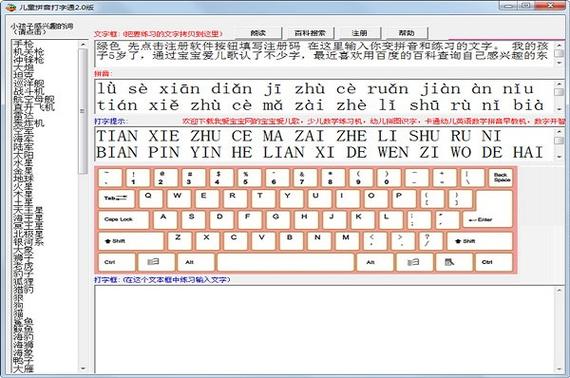Click the word list scrollbar thumb

coord(83,111)
